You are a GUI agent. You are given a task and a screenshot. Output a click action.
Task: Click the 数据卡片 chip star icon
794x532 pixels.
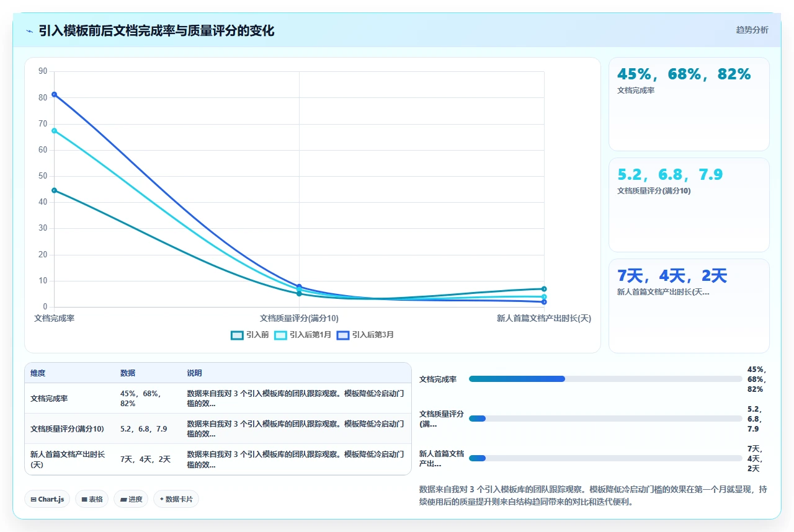point(161,499)
